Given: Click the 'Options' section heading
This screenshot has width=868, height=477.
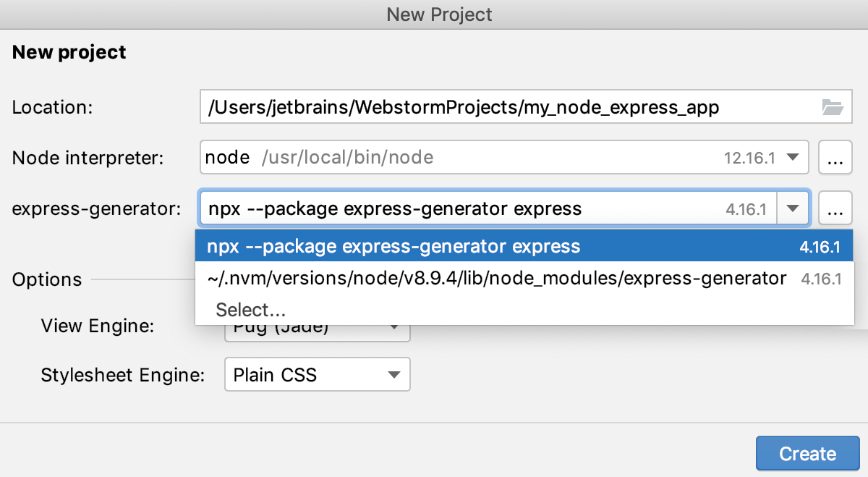Looking at the screenshot, I should (x=47, y=279).
